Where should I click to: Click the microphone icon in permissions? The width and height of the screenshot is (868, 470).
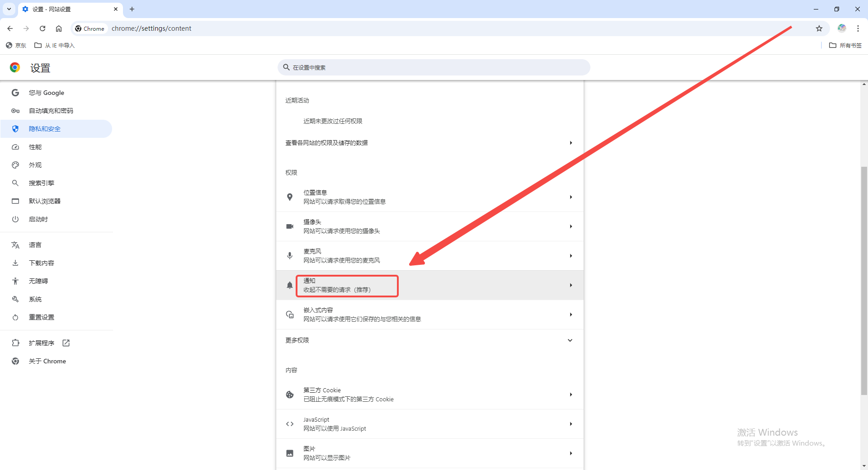point(290,256)
